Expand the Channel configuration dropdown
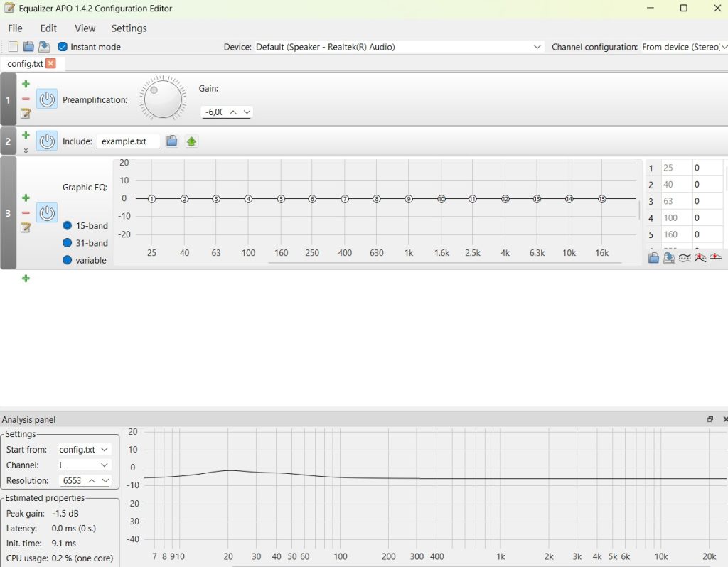 682,47
